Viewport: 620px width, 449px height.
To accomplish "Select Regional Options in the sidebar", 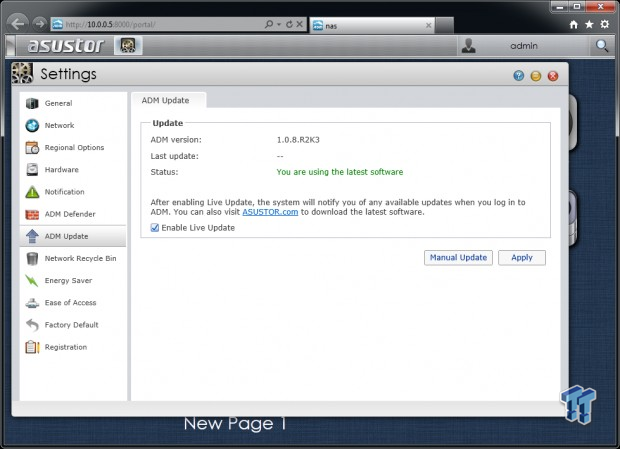I will coord(73,147).
